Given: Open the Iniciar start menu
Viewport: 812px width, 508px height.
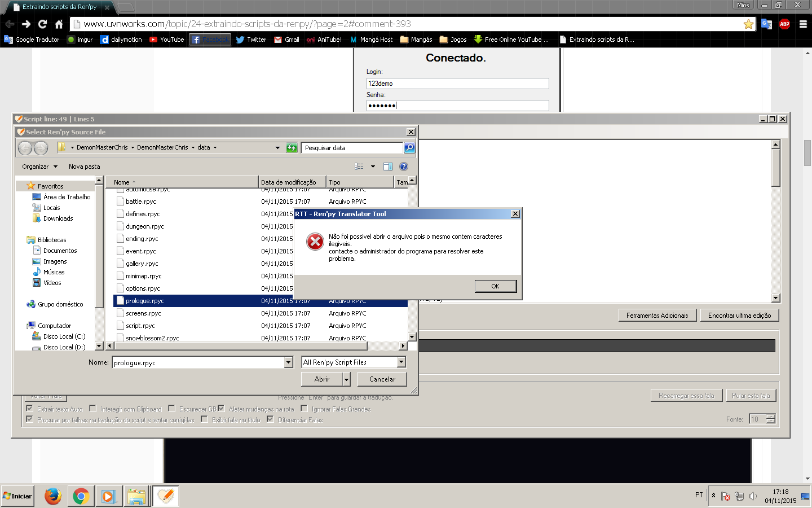Looking at the screenshot, I should pyautogui.click(x=17, y=496).
